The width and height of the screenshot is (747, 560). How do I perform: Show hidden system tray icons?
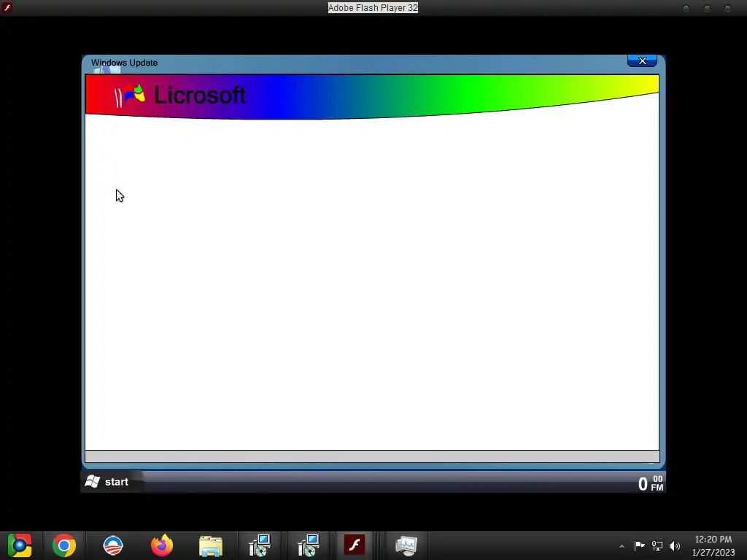tap(622, 545)
